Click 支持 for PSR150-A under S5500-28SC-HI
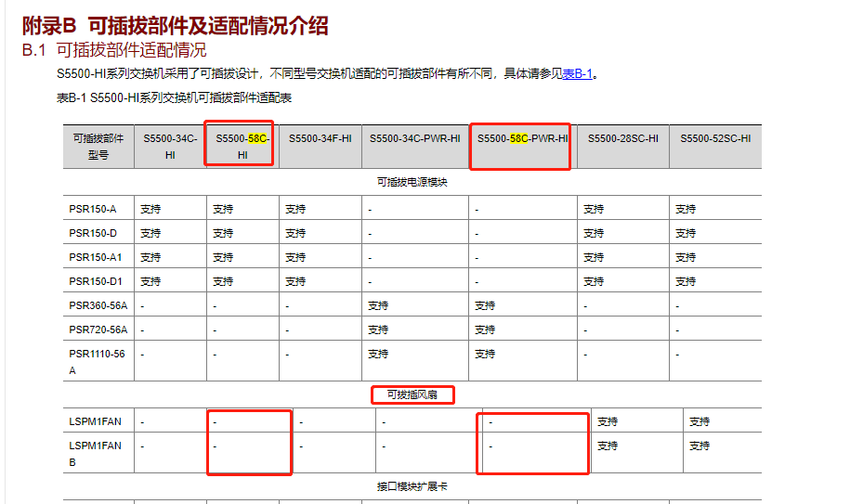 [594, 209]
